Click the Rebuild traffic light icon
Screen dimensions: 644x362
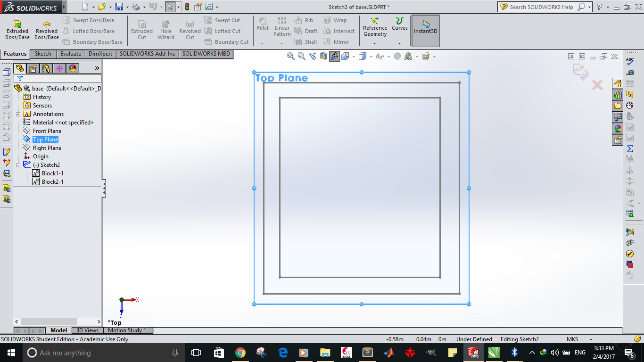click(x=187, y=7)
